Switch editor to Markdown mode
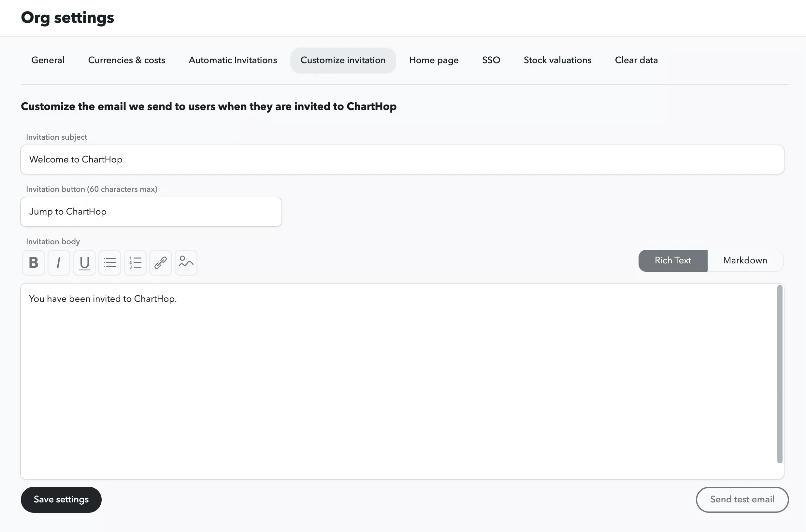Viewport: 806px width, 532px height. pos(745,260)
